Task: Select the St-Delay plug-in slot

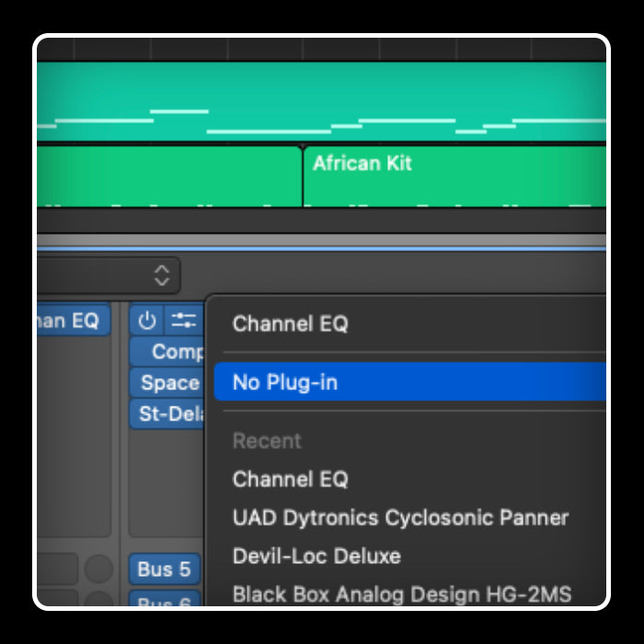Action: (x=168, y=414)
